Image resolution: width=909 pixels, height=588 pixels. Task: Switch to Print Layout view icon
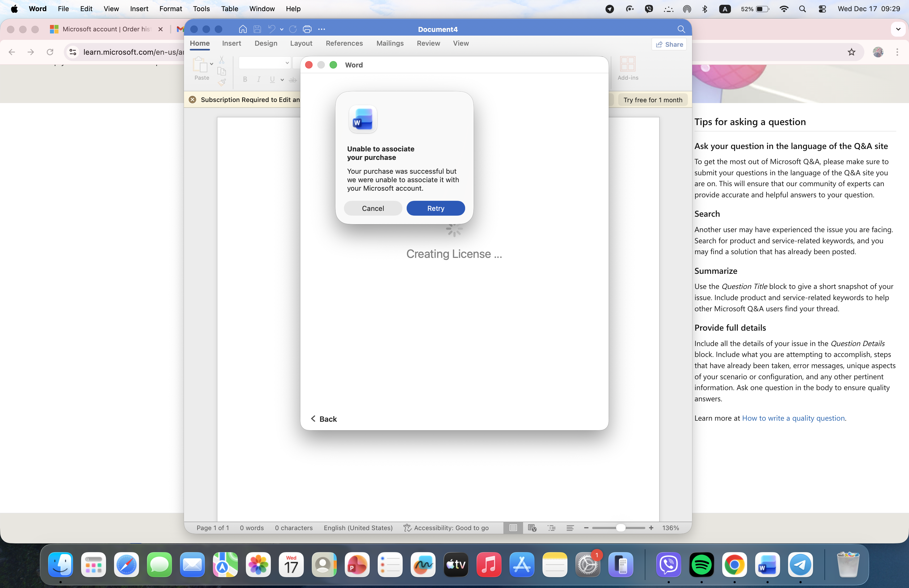(513, 528)
